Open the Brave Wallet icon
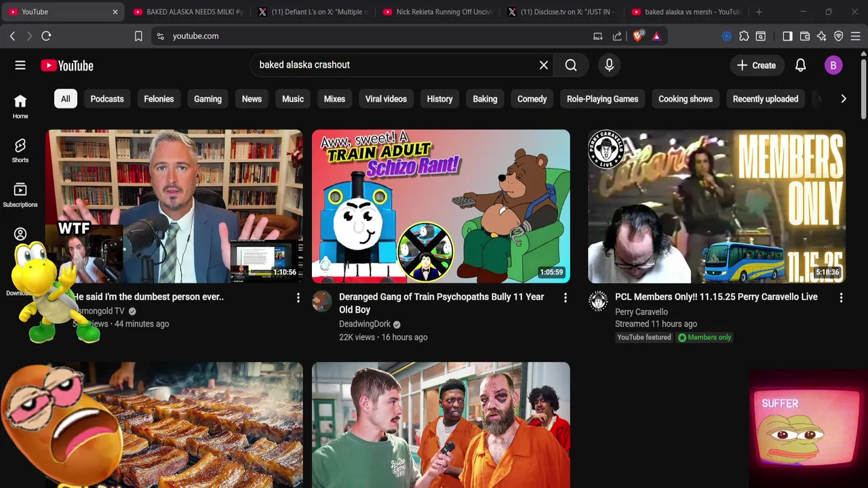868x488 pixels. pos(805,36)
